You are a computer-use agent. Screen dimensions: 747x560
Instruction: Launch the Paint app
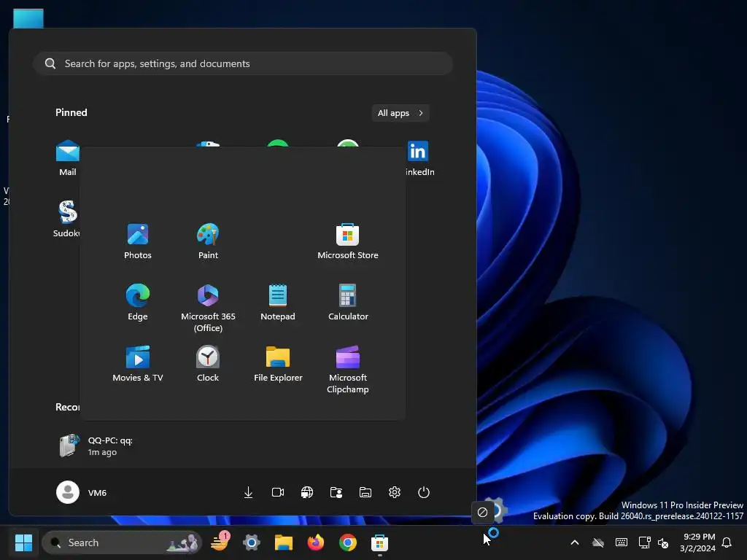208,241
